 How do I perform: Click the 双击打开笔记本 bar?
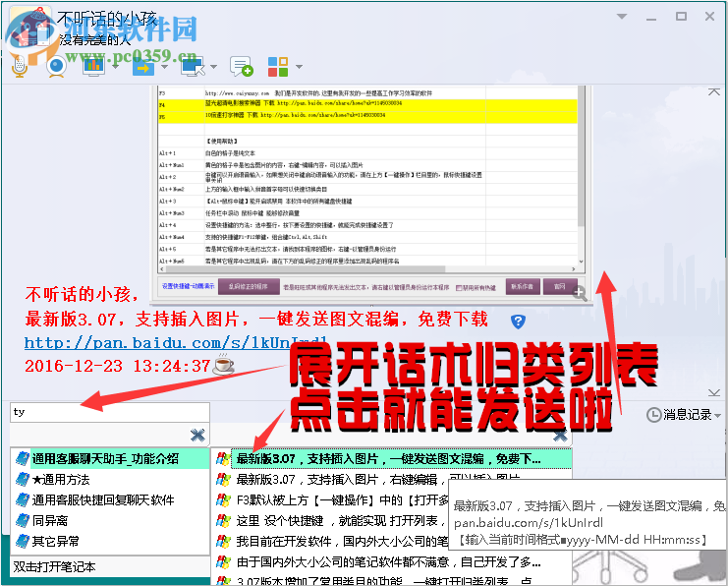[110, 566]
